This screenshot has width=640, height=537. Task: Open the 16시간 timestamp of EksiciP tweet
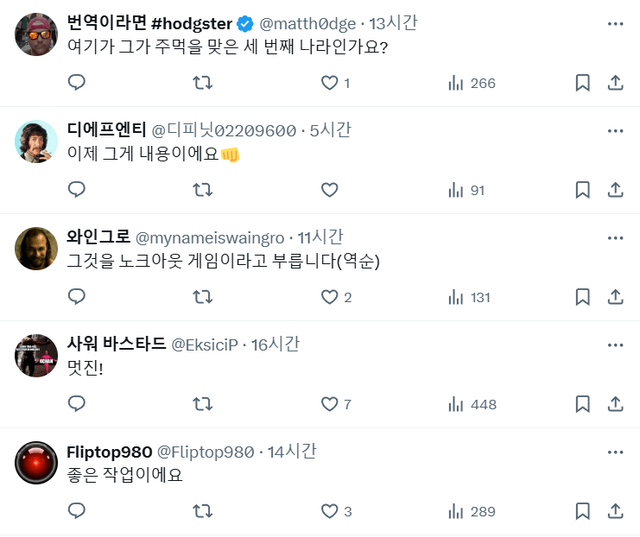[275, 344]
